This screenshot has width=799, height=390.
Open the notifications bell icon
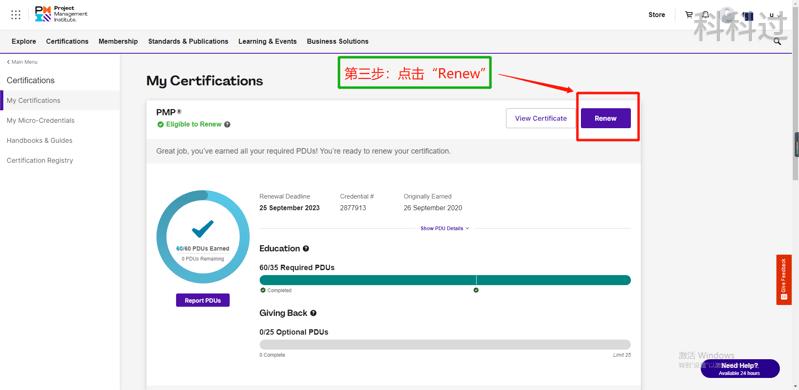706,15
